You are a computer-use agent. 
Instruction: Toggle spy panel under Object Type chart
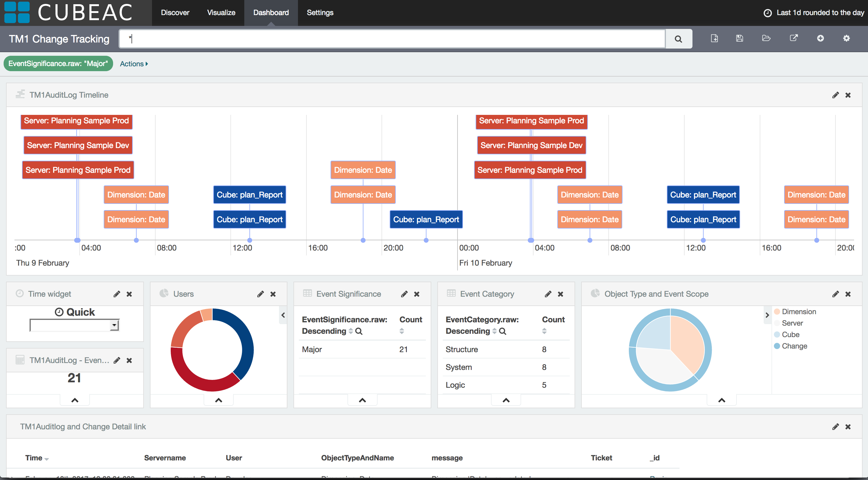[722, 400]
